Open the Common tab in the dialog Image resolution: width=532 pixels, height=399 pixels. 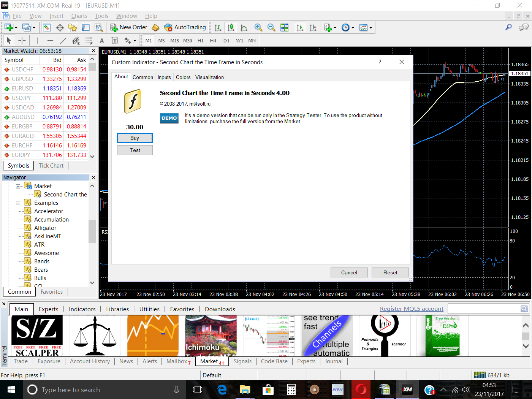[x=143, y=77]
